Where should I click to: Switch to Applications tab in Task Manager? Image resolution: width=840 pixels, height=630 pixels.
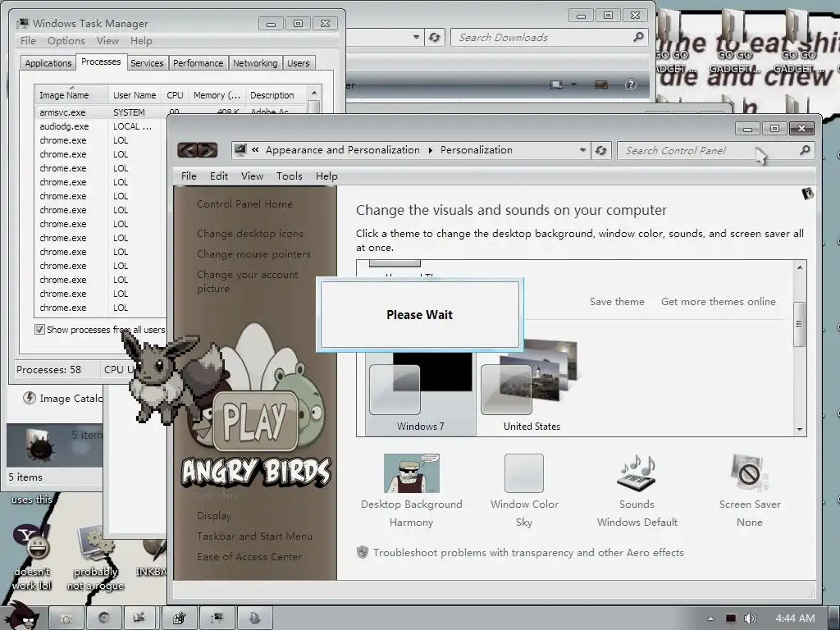48,63
